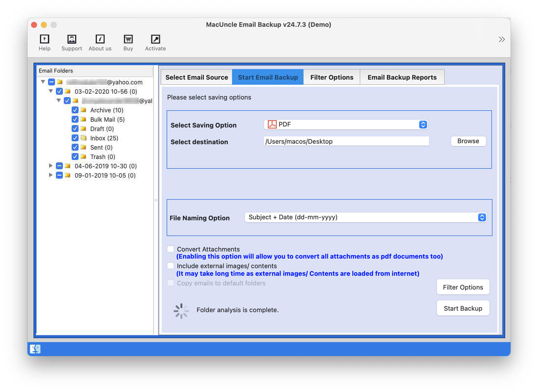Open the About us icon
538x392 pixels.
100,40
